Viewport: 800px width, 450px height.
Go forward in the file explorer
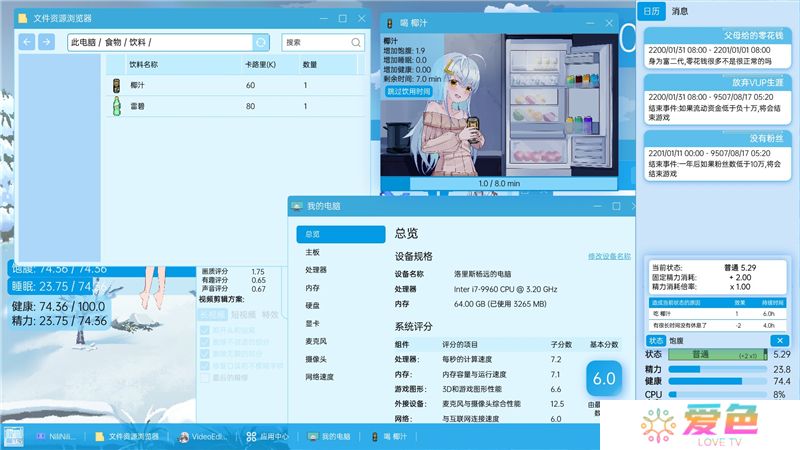pos(46,42)
